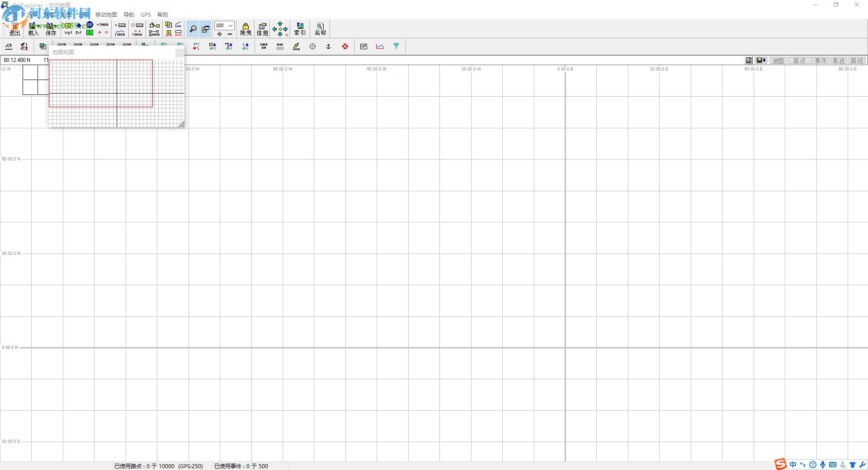The height and width of the screenshot is (470, 868).
Task: Click the 保存 save icon
Action: click(x=51, y=29)
